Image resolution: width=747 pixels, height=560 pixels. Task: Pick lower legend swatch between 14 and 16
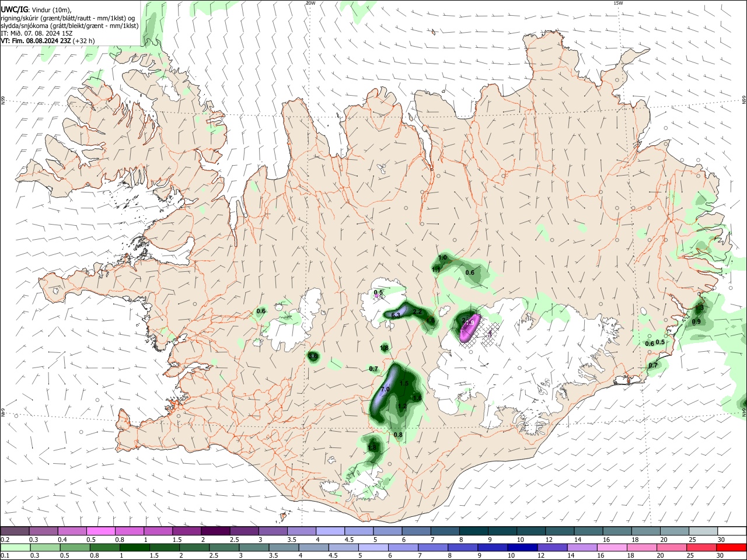tap(582, 547)
